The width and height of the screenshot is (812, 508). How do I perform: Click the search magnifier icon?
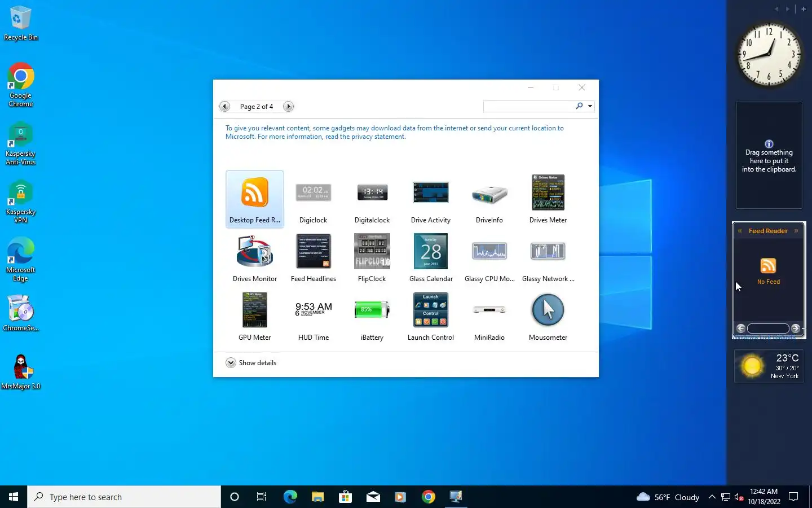(579, 106)
